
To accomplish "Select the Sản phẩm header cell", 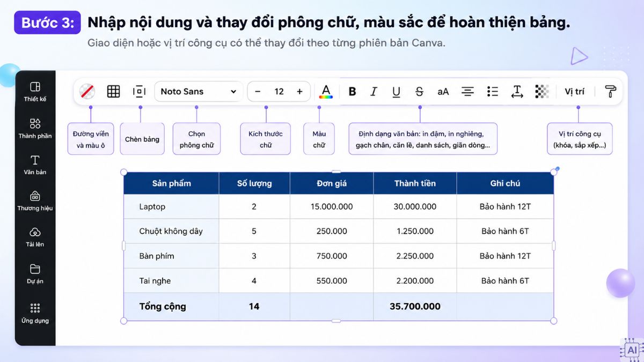I will 171,183.
